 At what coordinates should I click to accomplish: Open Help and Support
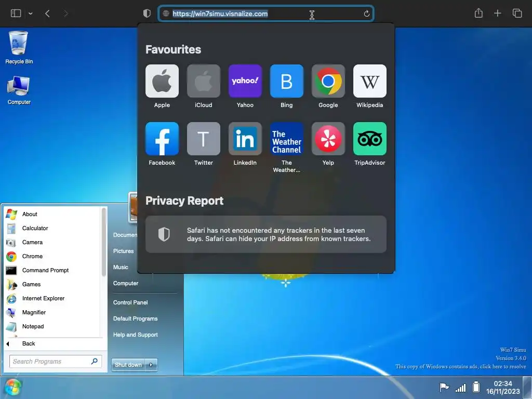pyautogui.click(x=136, y=335)
